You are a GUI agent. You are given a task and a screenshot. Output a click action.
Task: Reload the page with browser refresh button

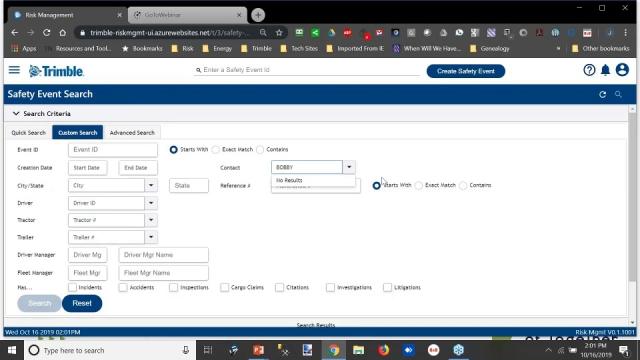[47, 33]
